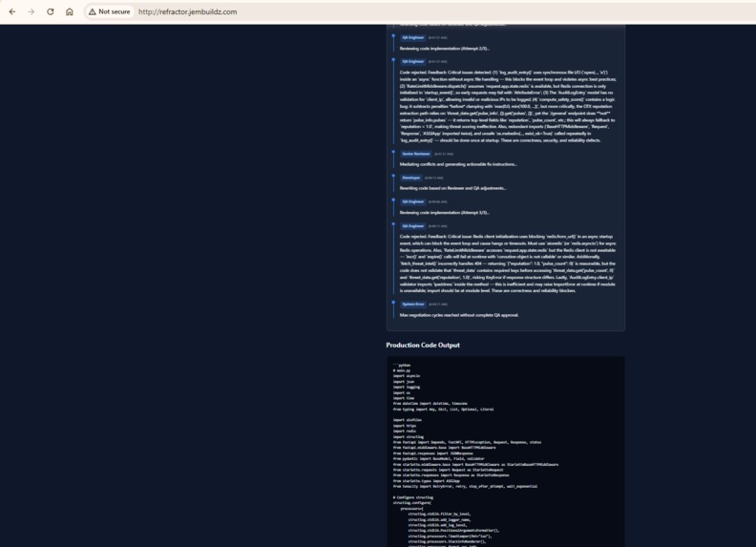
Task: Click the System Error timeline dot marker
Action: coord(393,303)
